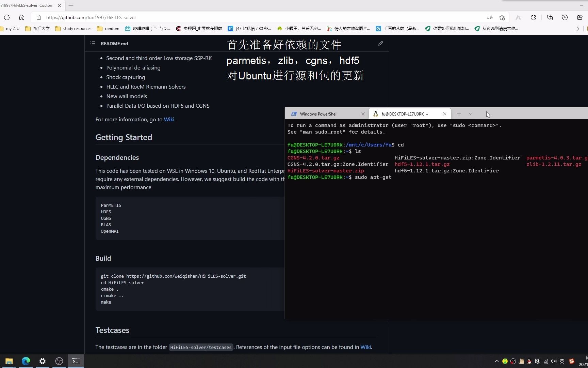Open QQ penguin icon in system tray

click(x=529, y=361)
